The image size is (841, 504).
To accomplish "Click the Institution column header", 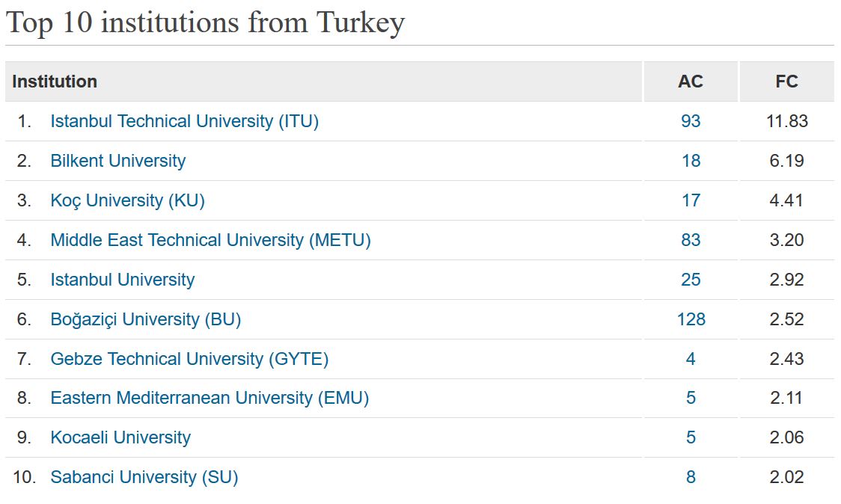I will point(55,82).
